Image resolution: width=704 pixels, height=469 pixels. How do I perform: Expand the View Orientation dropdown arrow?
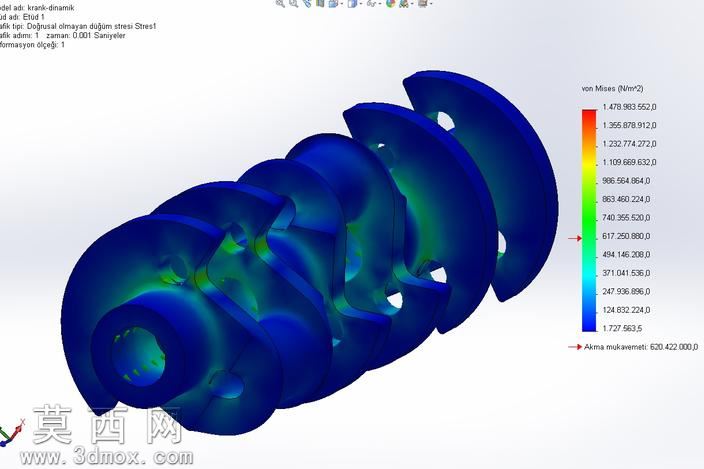342,4
